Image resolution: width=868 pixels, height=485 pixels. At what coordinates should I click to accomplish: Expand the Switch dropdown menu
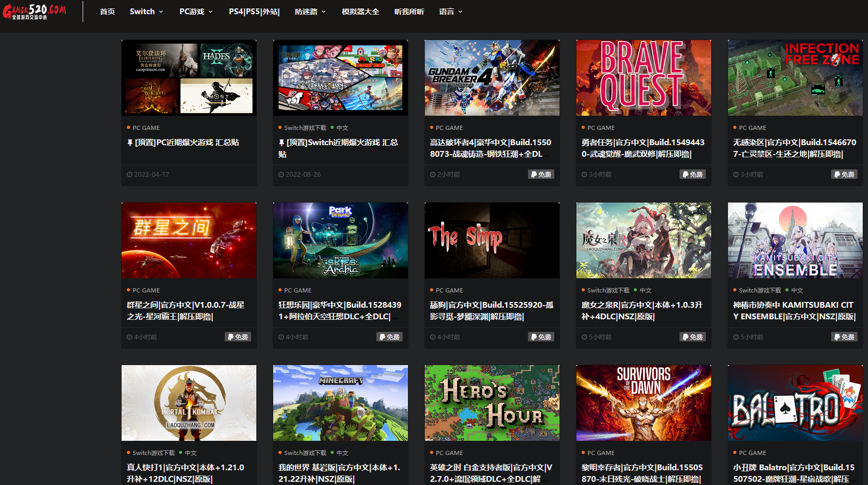coord(146,12)
